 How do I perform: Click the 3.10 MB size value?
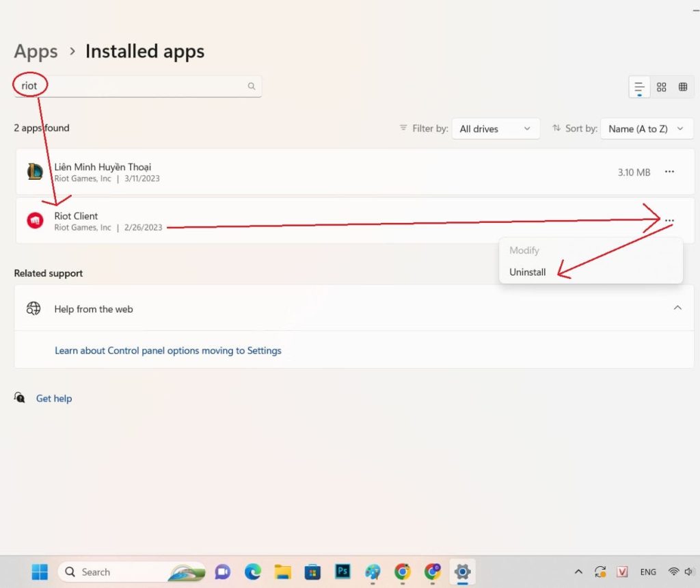pos(634,172)
